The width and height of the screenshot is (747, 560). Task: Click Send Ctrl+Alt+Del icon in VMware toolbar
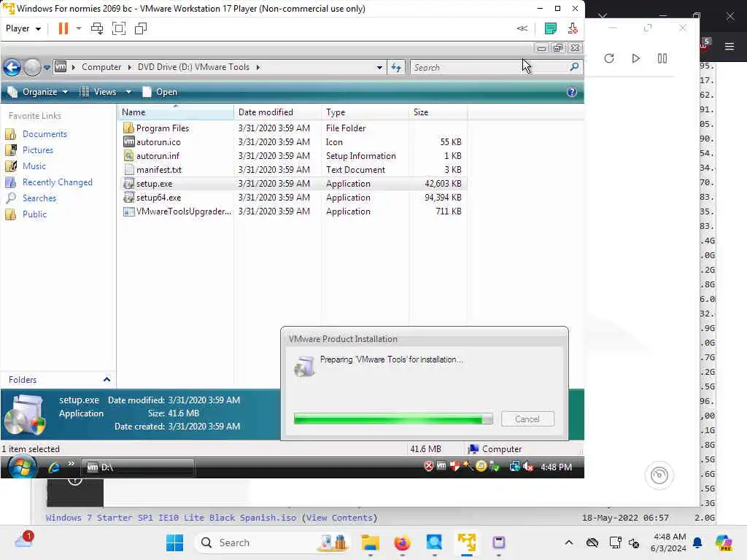[97, 28]
